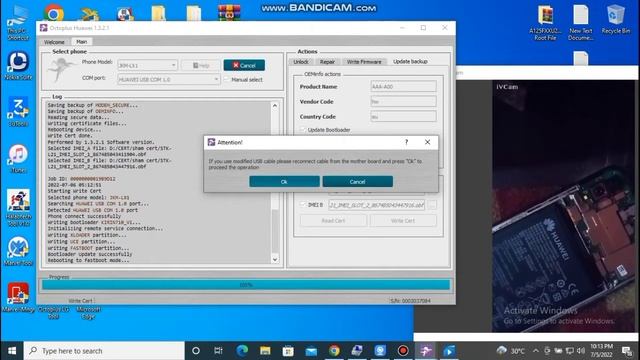Click the Bandicam red record icon on the taskbar
The height and width of the screenshot is (360, 640).
click(403, 351)
